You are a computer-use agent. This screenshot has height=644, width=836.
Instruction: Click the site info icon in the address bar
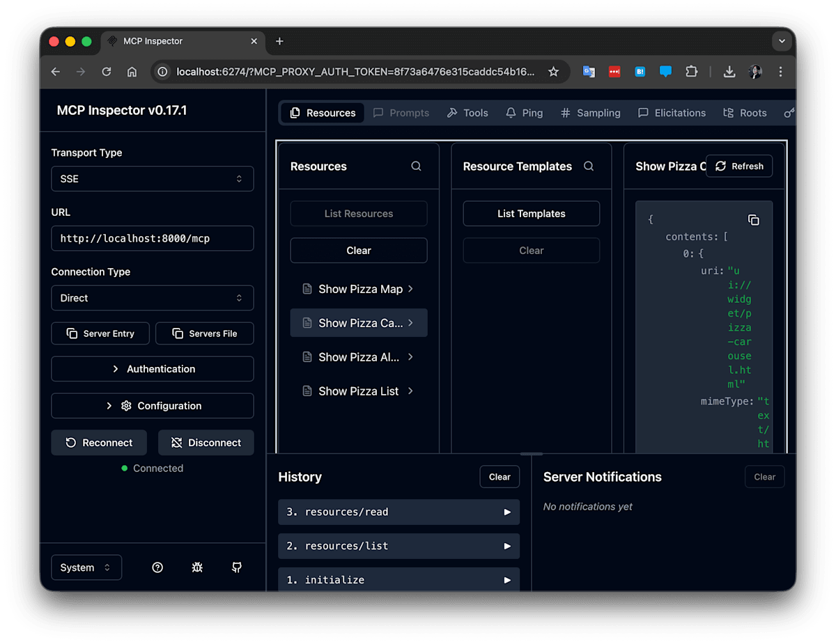click(x=162, y=72)
